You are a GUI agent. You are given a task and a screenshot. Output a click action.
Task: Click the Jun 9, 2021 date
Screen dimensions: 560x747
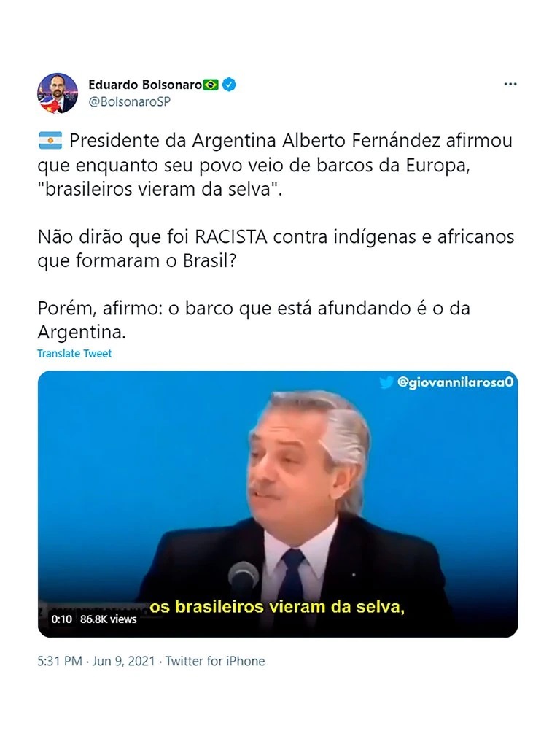[x=123, y=661]
